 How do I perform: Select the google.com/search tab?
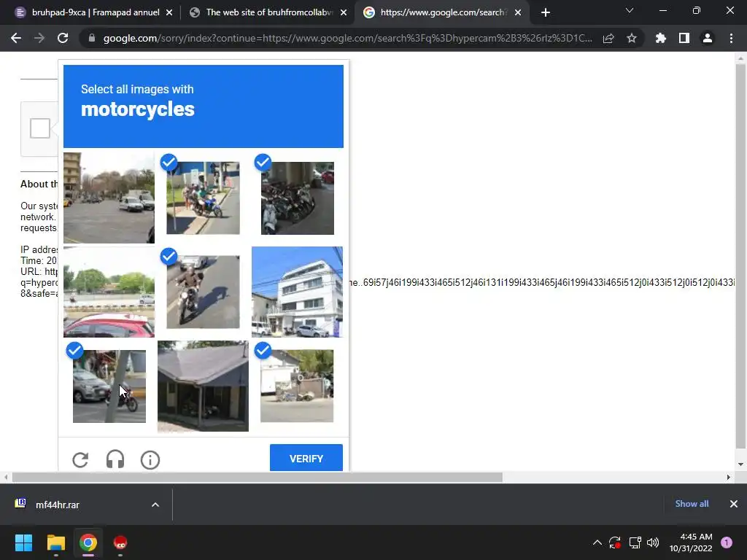coord(441,12)
